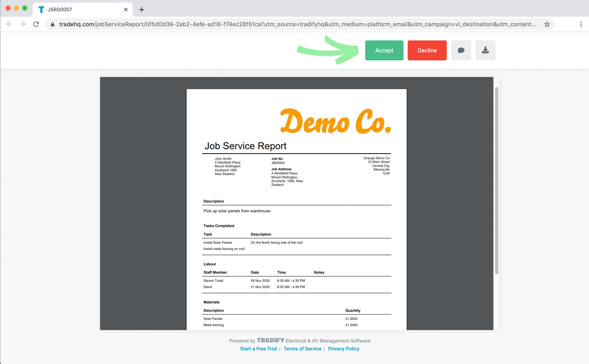This screenshot has width=589, height=364.
Task: Click the Notes column header
Action: [x=319, y=272]
